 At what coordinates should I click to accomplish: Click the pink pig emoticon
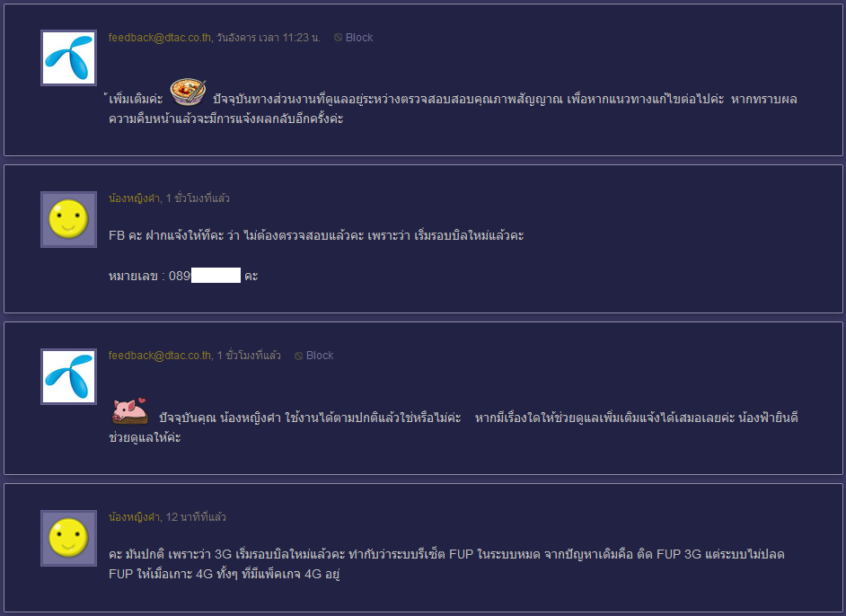click(x=129, y=410)
